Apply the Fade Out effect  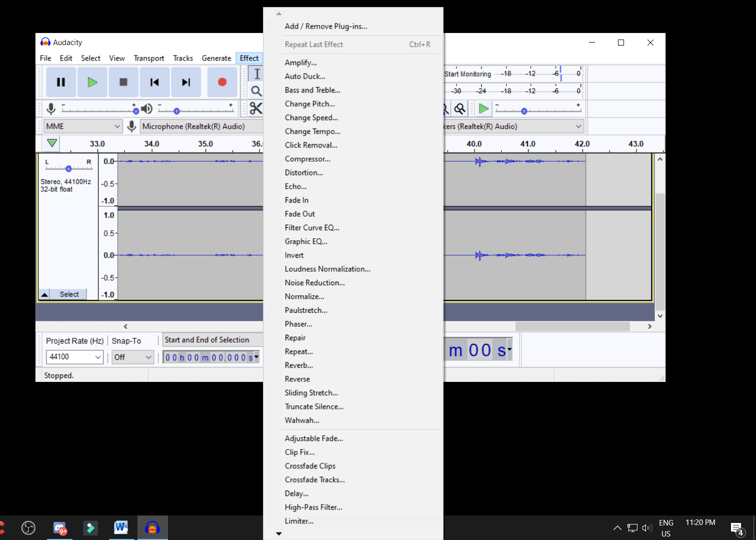(353, 214)
